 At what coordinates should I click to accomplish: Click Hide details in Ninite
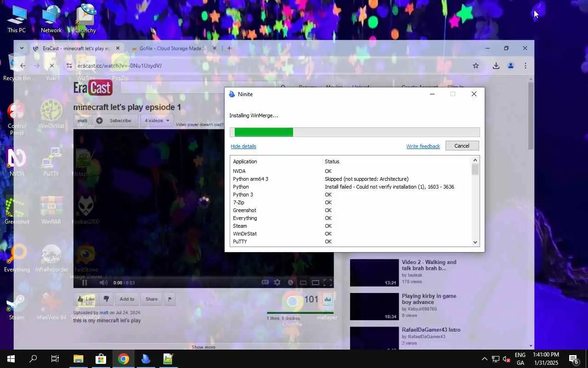point(243,146)
